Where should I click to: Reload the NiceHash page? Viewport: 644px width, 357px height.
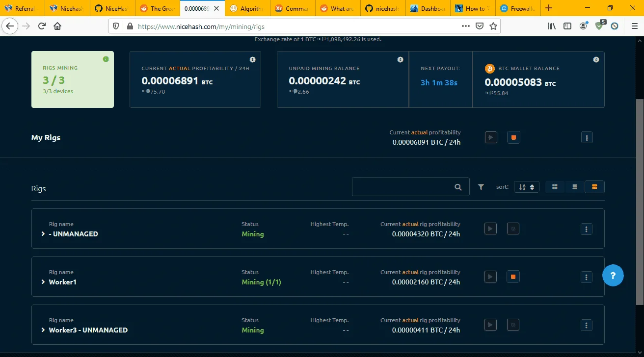42,26
